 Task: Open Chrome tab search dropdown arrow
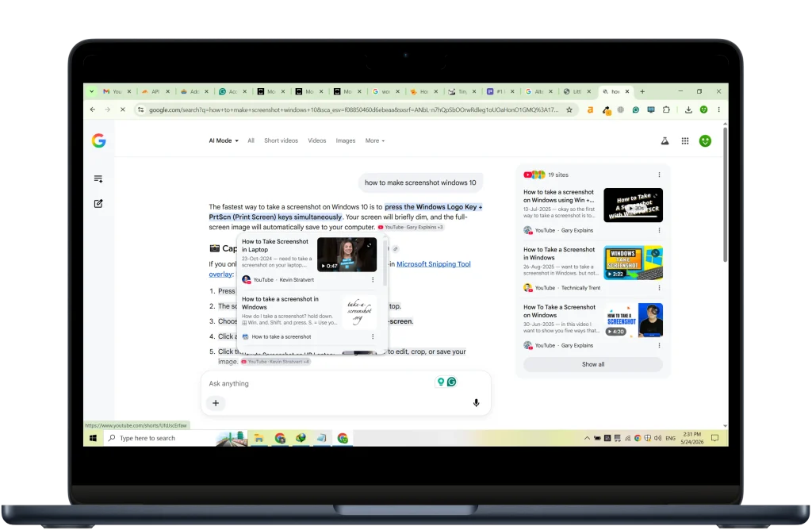pos(92,92)
